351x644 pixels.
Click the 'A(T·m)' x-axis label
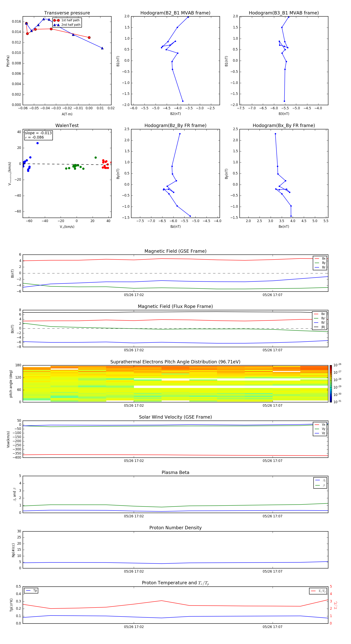tap(67, 114)
